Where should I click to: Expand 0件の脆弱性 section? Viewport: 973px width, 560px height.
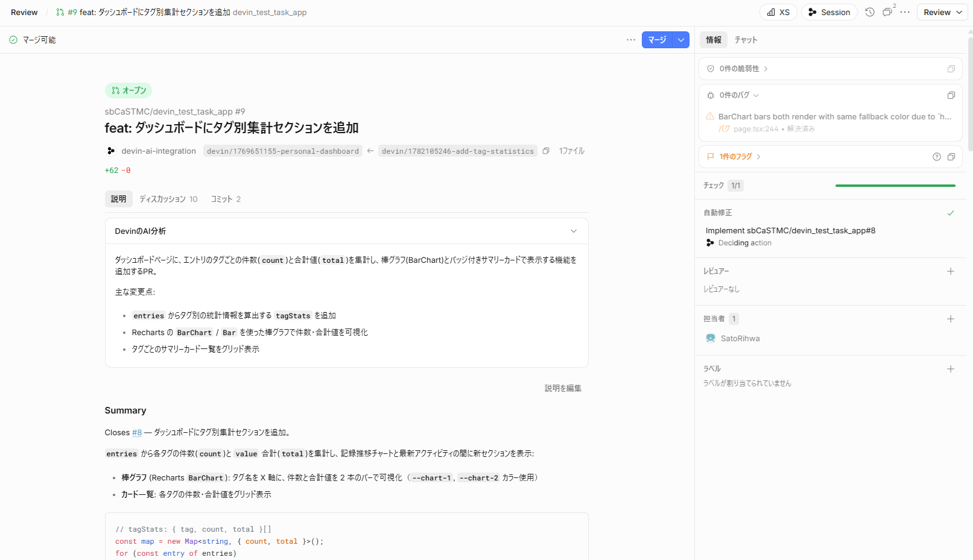point(743,69)
